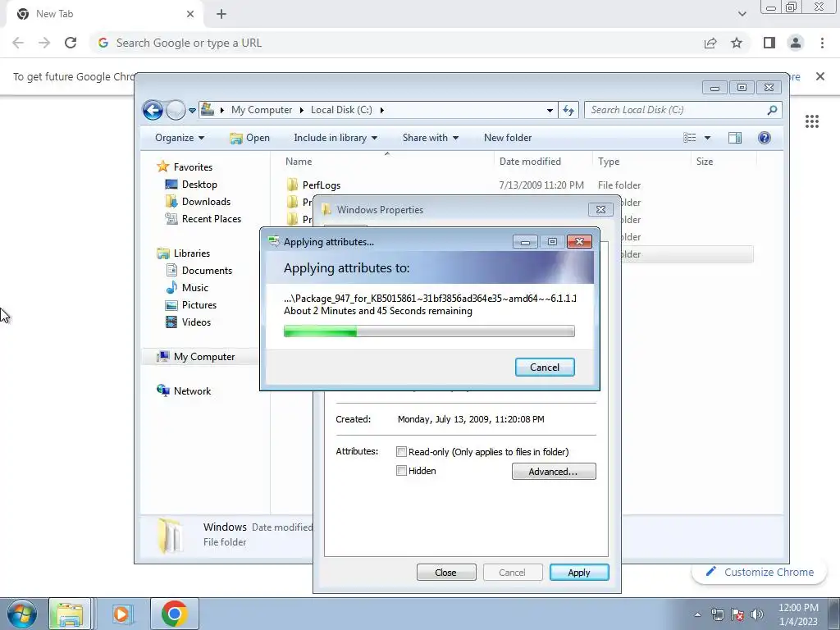Viewport: 840px width, 630px height.
Task: Open Chrome tab search dropdown
Action: tap(742, 14)
